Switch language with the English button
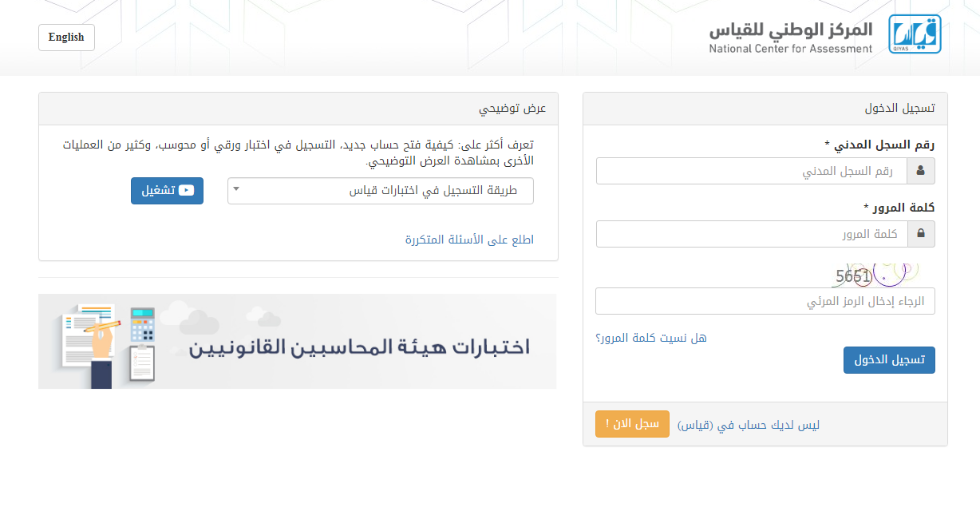This screenshot has width=980, height=523. click(66, 38)
